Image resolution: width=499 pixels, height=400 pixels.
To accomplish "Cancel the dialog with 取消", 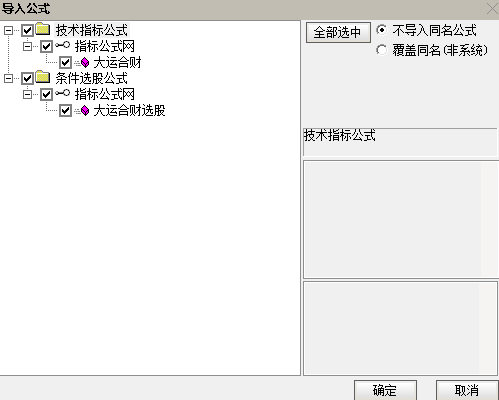I will tap(467, 390).
